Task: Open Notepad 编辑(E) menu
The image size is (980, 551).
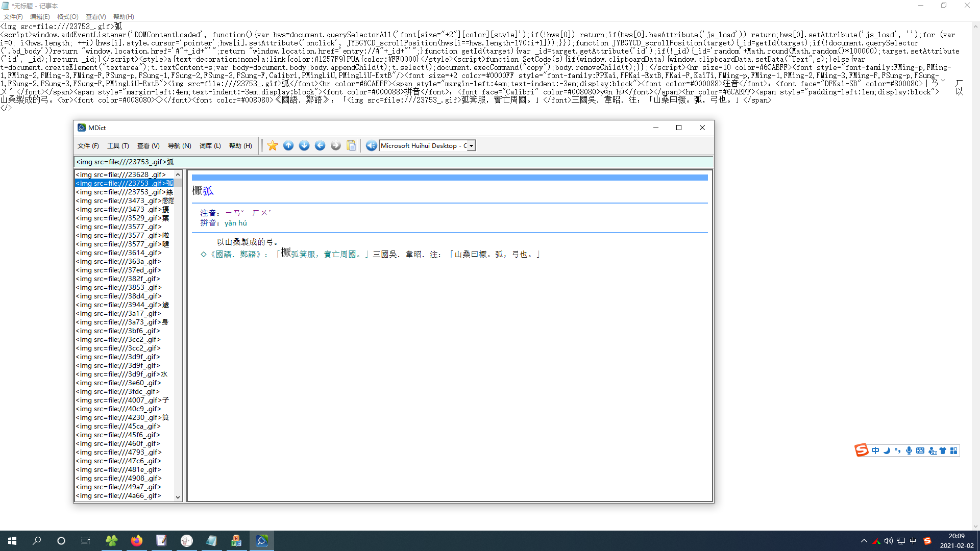Action: [x=40, y=17]
